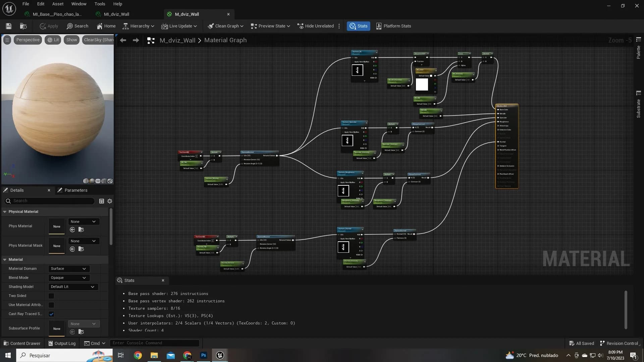644x362 pixels.
Task: Click the Apply toolbar button
Action: point(49,26)
